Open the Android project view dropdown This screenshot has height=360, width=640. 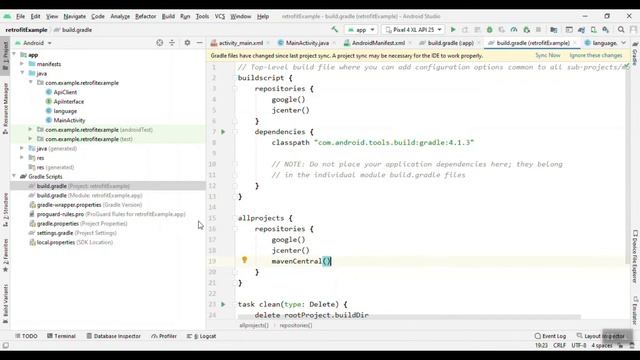33,43
